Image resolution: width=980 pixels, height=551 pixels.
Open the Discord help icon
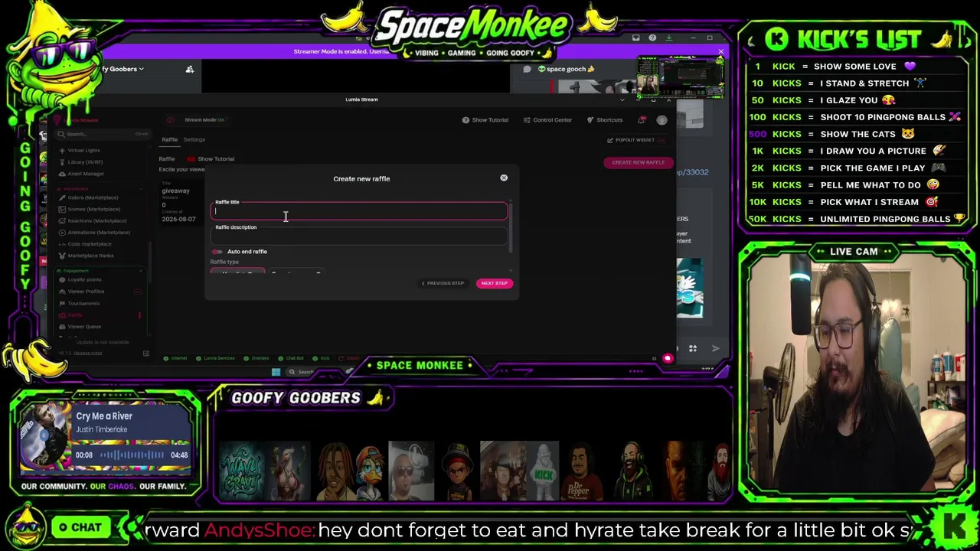coord(652,37)
